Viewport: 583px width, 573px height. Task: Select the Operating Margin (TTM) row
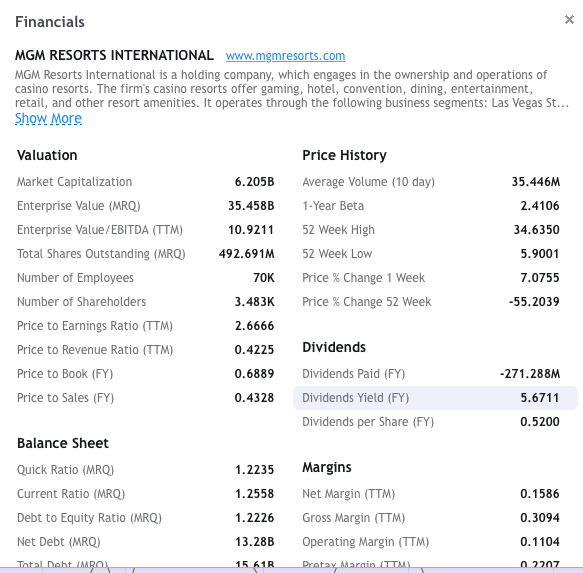pos(435,542)
